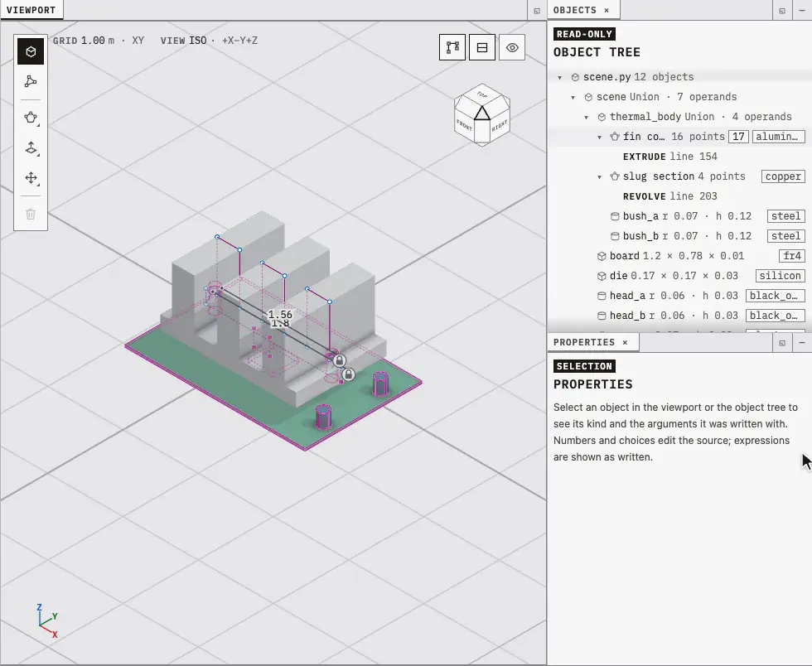Click the lower lock icon on the dimension

(x=349, y=374)
